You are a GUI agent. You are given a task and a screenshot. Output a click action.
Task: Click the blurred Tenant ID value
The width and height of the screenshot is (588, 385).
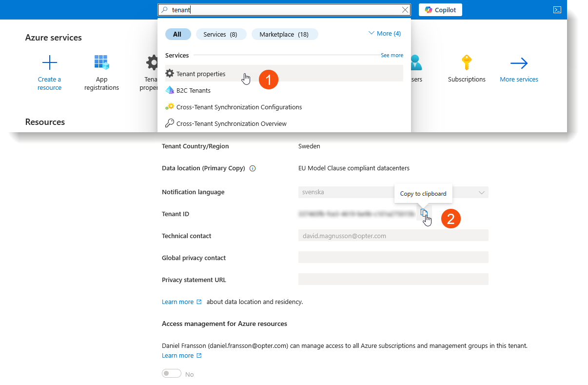click(x=357, y=214)
